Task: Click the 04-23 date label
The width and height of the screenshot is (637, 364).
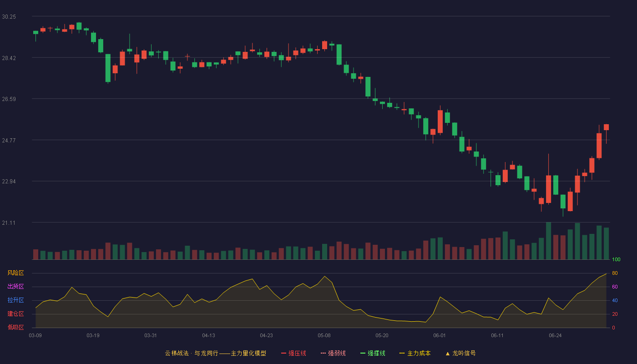Action: coord(266,336)
